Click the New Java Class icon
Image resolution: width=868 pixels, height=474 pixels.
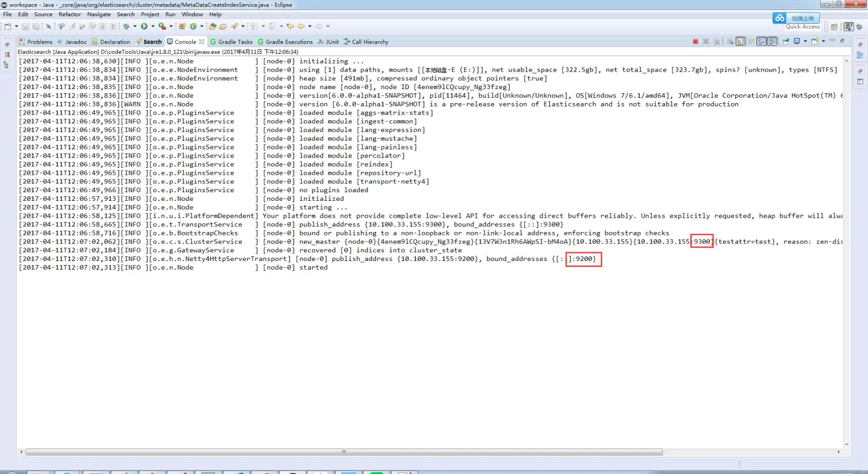click(x=193, y=26)
